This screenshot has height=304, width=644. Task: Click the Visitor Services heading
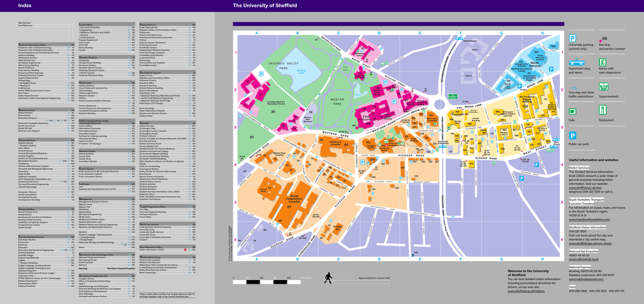(x=579, y=167)
